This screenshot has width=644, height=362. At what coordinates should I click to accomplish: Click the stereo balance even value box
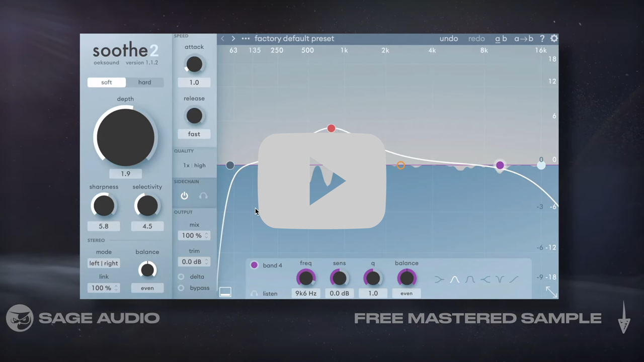pos(147,288)
